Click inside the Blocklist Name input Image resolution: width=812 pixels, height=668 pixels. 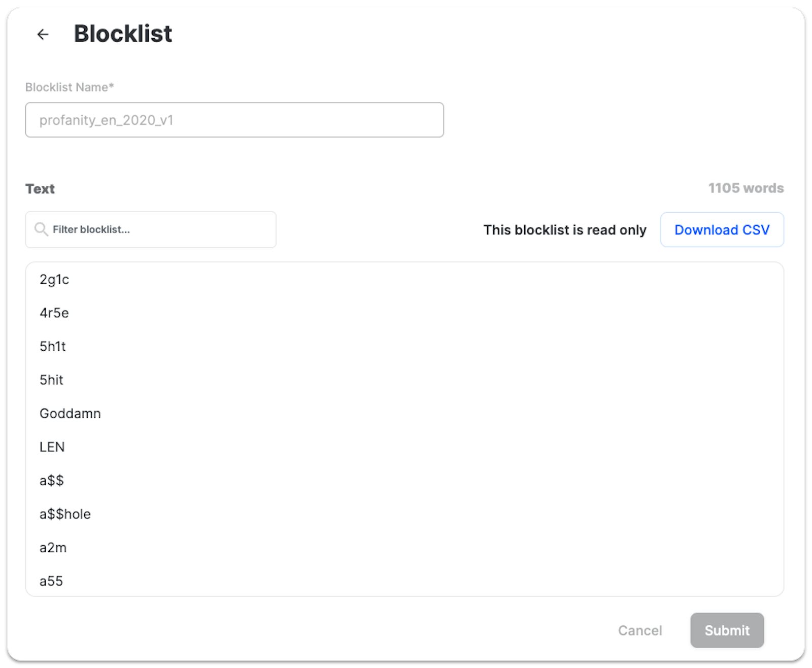click(234, 120)
